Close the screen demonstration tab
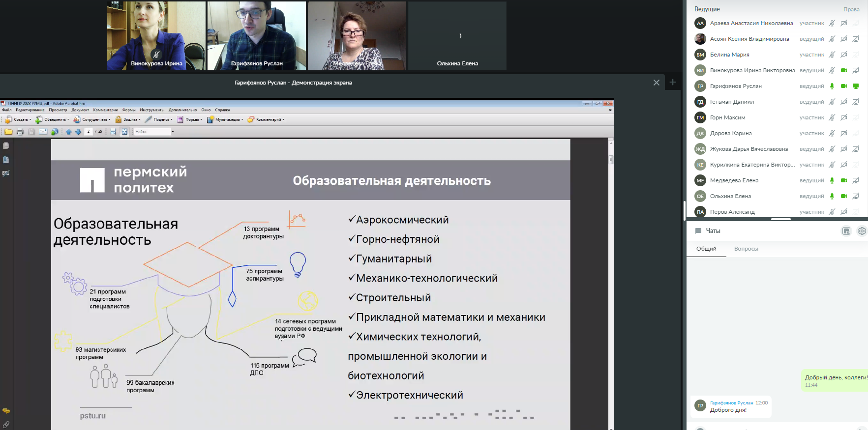This screenshot has width=868, height=430. click(x=656, y=83)
